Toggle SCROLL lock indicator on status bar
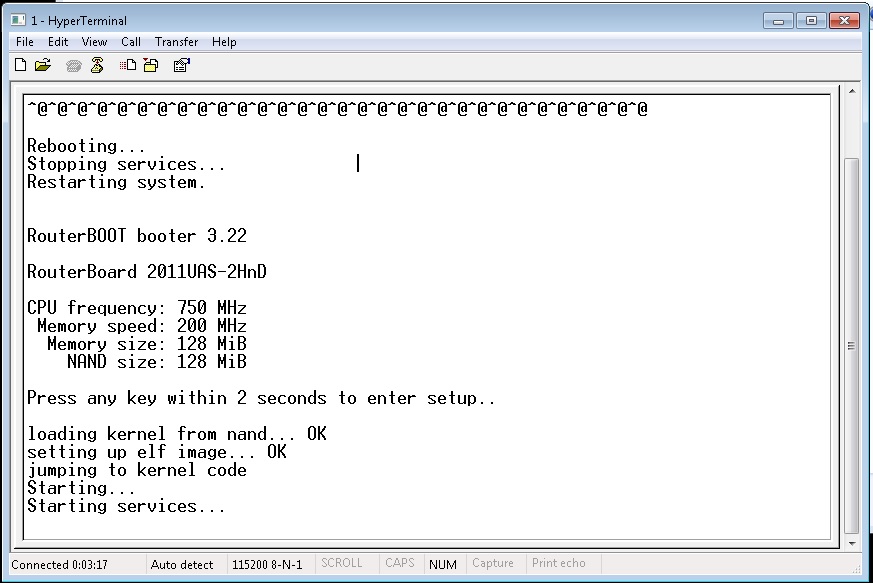This screenshot has height=583, width=873. click(x=344, y=563)
